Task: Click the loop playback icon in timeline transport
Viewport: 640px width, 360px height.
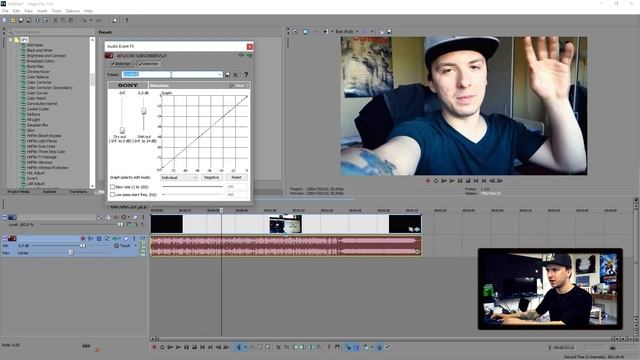Action: (162, 347)
